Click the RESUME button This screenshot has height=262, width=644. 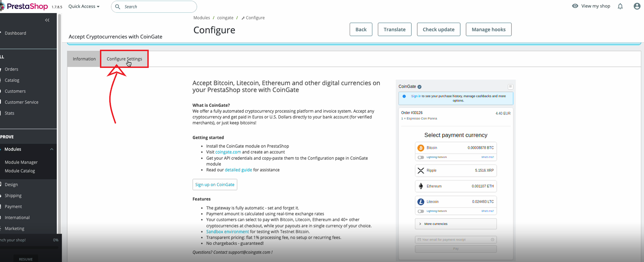click(x=26, y=259)
